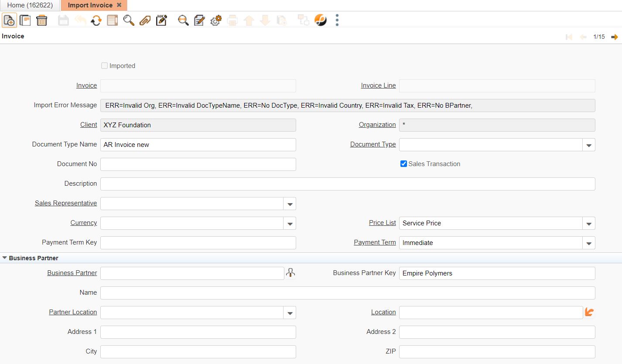This screenshot has height=364, width=622.
Task: Open the requests notepad-with-pencil icon
Action: [199, 20]
